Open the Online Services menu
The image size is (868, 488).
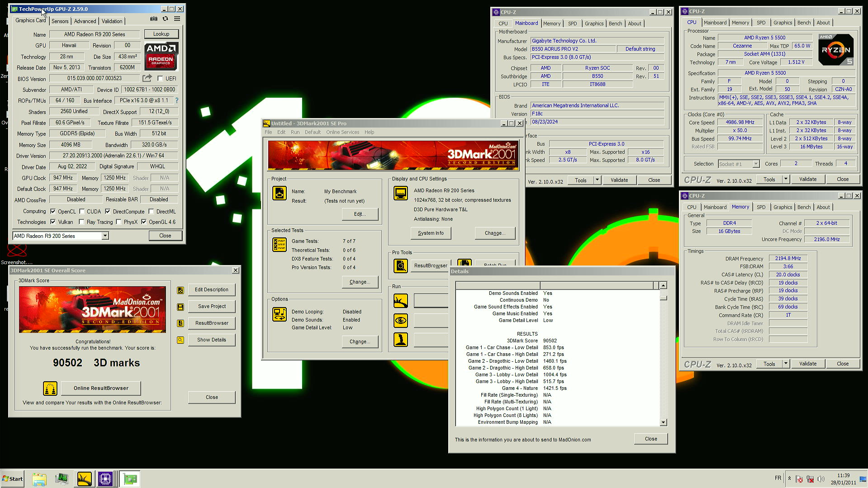[x=343, y=133]
